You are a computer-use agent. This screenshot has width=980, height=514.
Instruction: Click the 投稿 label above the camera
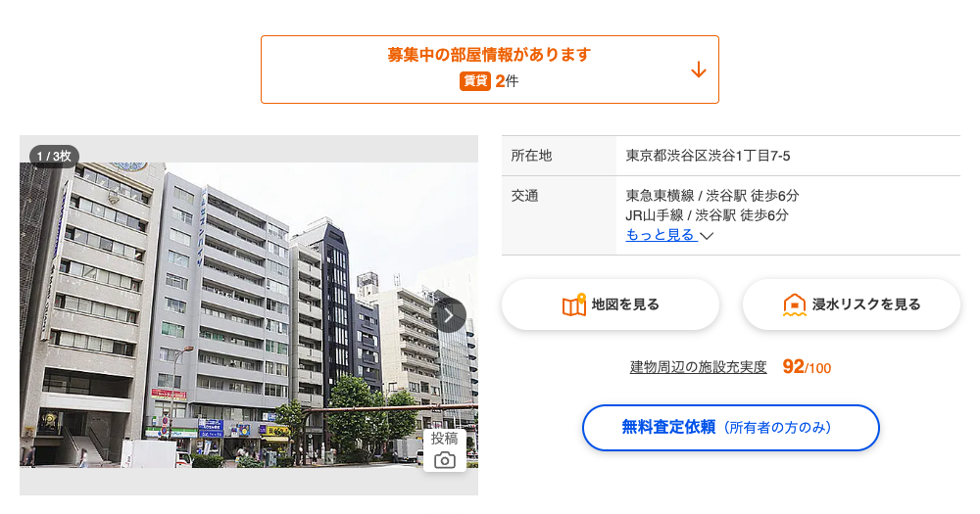444,439
